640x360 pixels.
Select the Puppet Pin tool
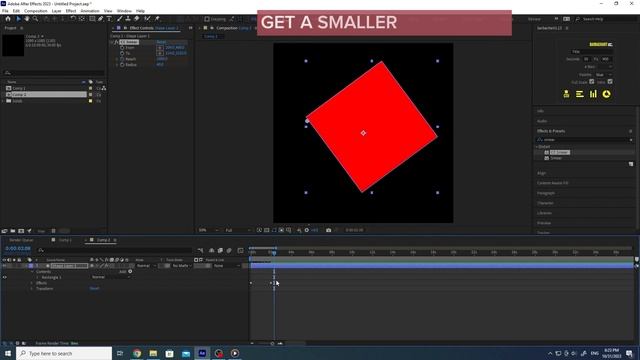pos(157,19)
